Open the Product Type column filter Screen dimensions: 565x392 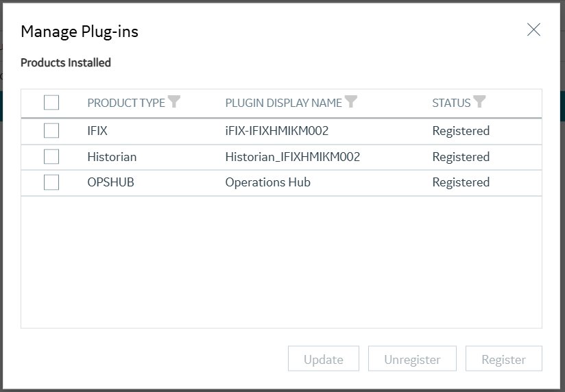174,101
